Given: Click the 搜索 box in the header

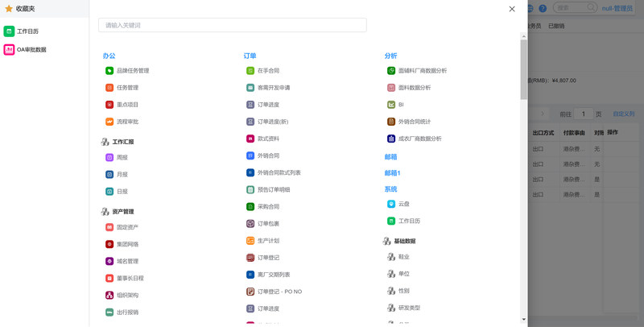Looking at the screenshot, I should click(x=576, y=7).
